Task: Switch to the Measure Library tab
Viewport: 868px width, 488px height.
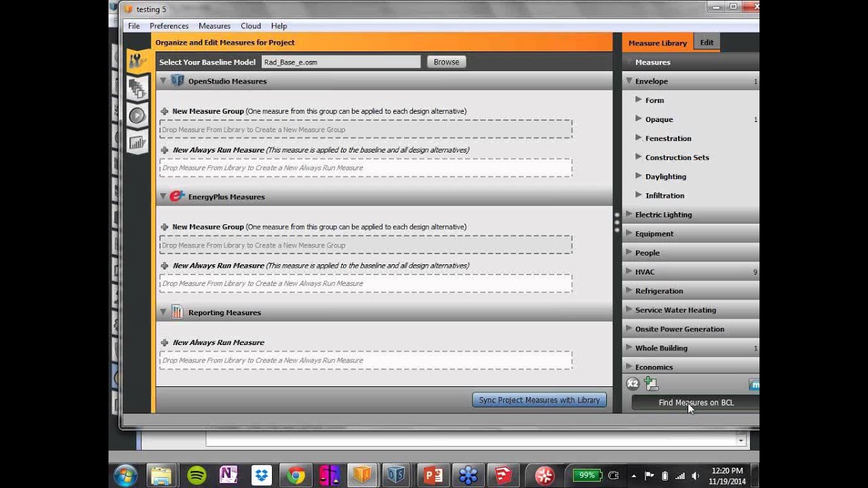Action: [658, 43]
